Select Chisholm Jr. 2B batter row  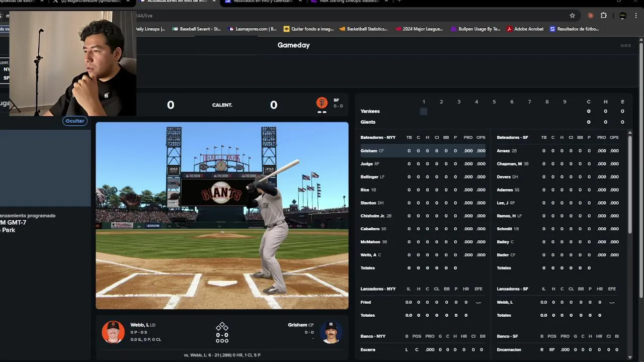coord(423,216)
